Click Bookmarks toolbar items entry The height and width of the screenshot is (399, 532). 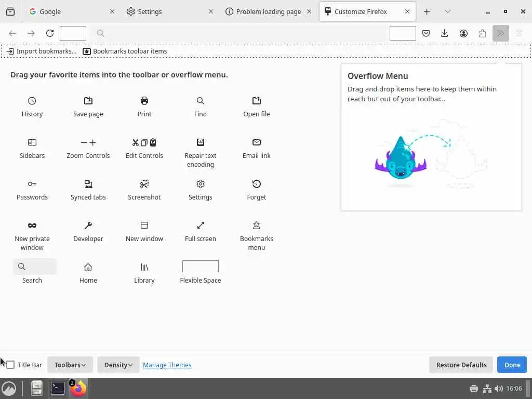click(125, 51)
